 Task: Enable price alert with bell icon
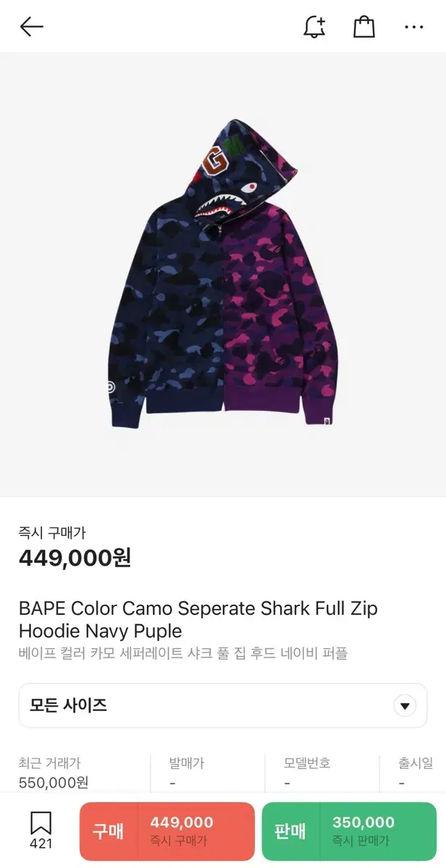click(x=314, y=27)
